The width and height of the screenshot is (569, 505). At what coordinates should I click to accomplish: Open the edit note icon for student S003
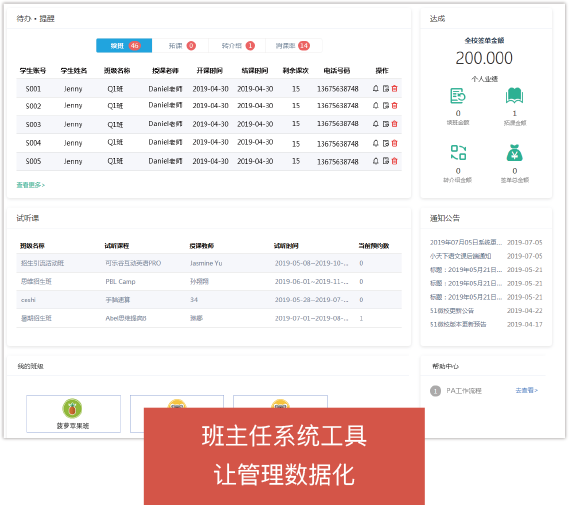(x=386, y=124)
